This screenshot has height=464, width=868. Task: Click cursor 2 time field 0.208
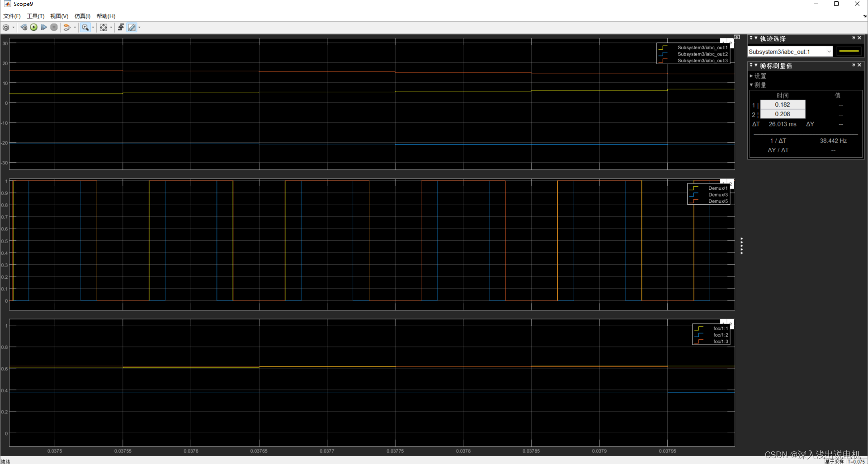[x=783, y=114]
